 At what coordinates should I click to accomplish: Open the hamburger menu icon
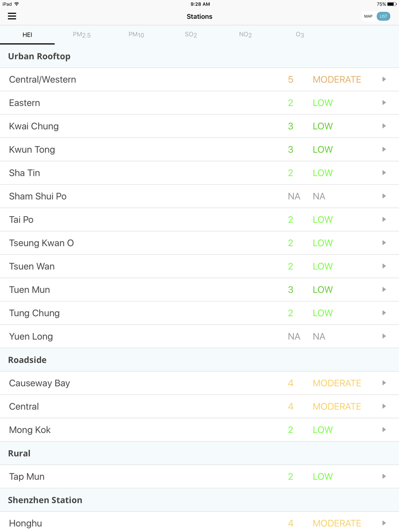click(x=12, y=16)
